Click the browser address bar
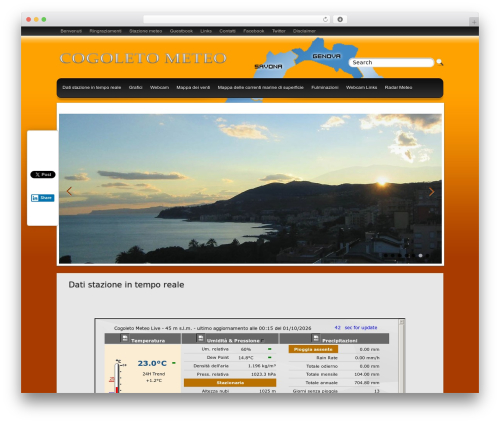 click(x=237, y=19)
